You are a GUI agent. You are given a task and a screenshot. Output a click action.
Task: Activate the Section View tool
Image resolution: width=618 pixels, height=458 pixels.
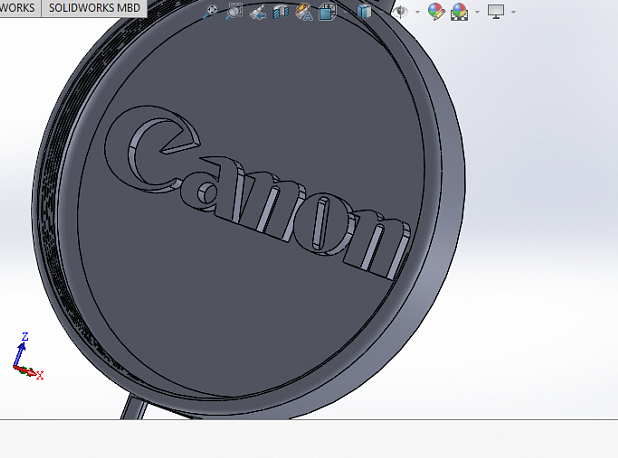coord(281,12)
